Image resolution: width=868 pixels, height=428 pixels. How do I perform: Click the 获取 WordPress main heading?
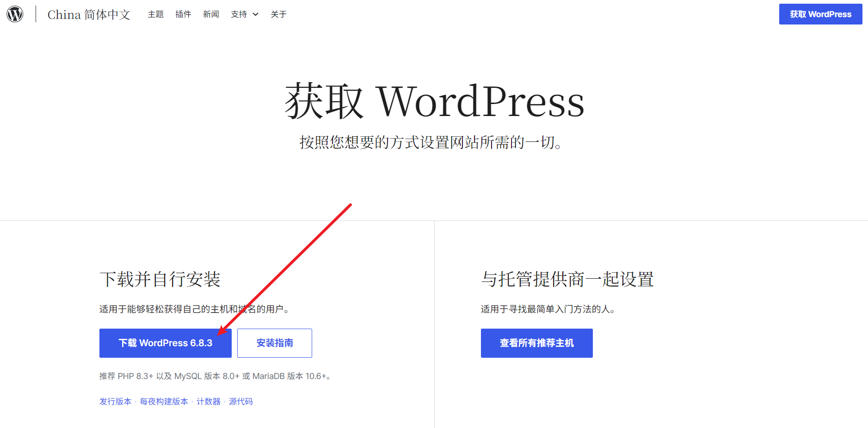coord(434,101)
